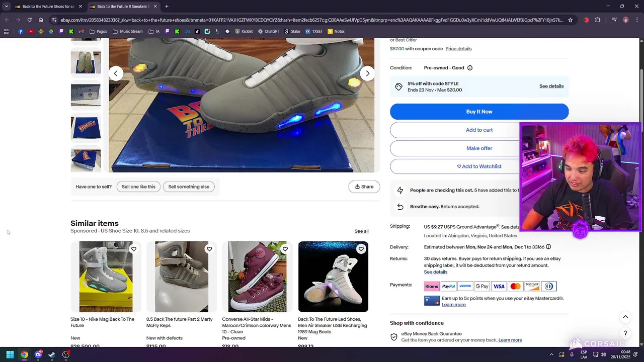Open the Stake bookmark
Viewport: 644px width, 362px height.
click(x=292, y=31)
